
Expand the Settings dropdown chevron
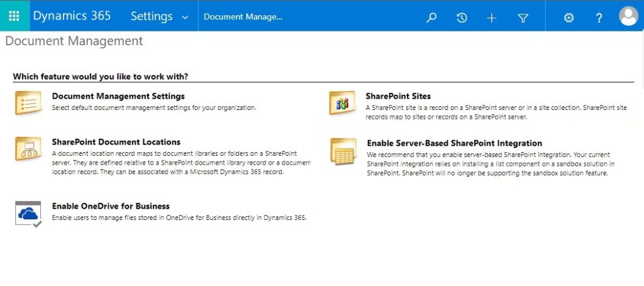pos(185,18)
